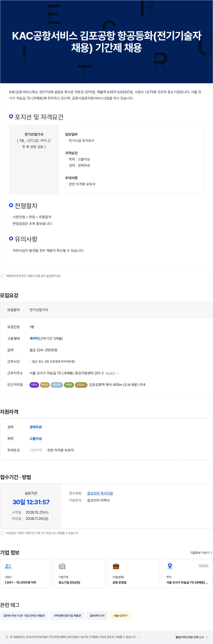
Task: Click the 김포골드 subway line badge
Action: [x=81, y=384]
